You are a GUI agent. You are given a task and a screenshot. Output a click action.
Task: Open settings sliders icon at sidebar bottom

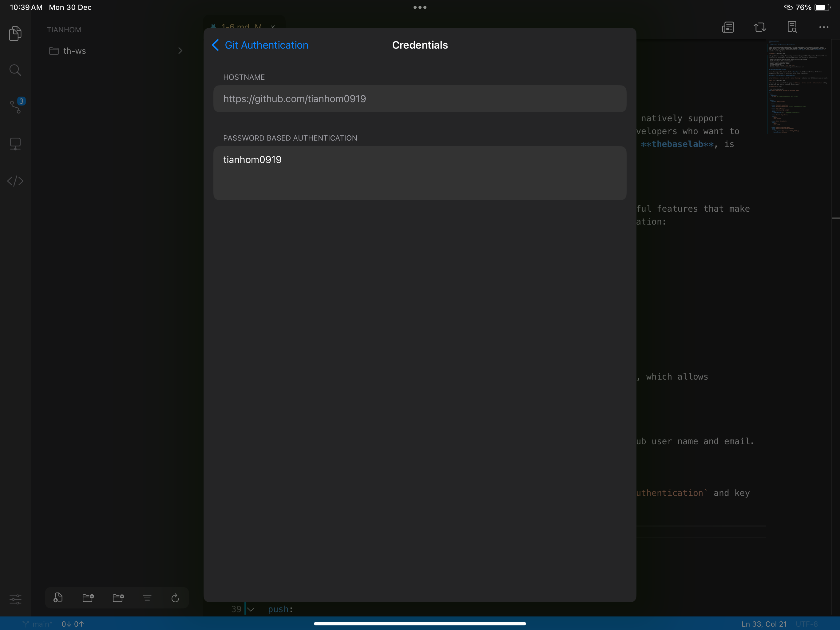point(15,599)
